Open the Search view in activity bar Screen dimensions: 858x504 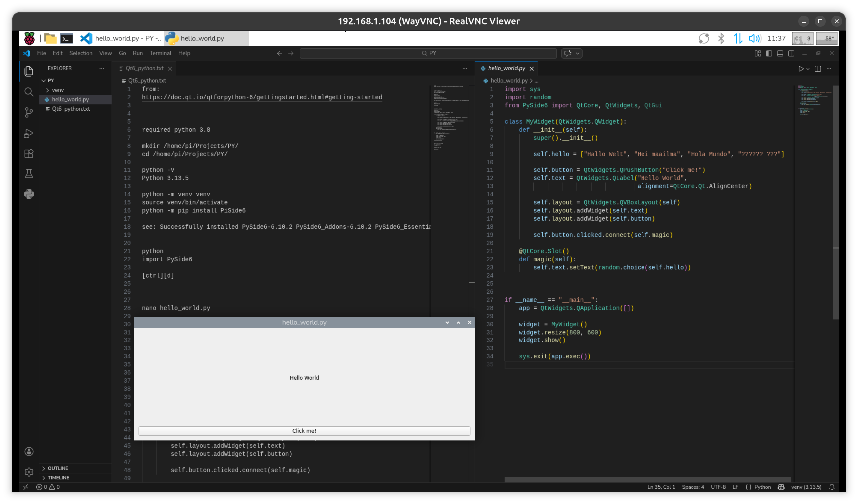(x=29, y=92)
